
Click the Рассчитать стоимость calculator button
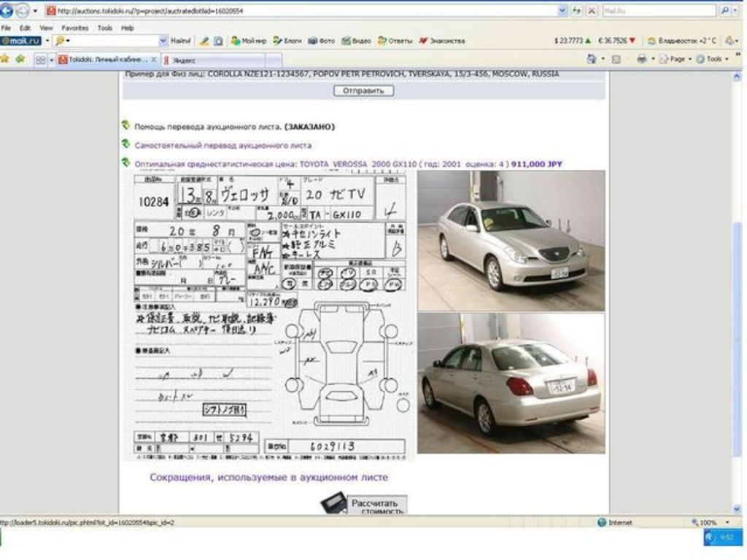364,504
